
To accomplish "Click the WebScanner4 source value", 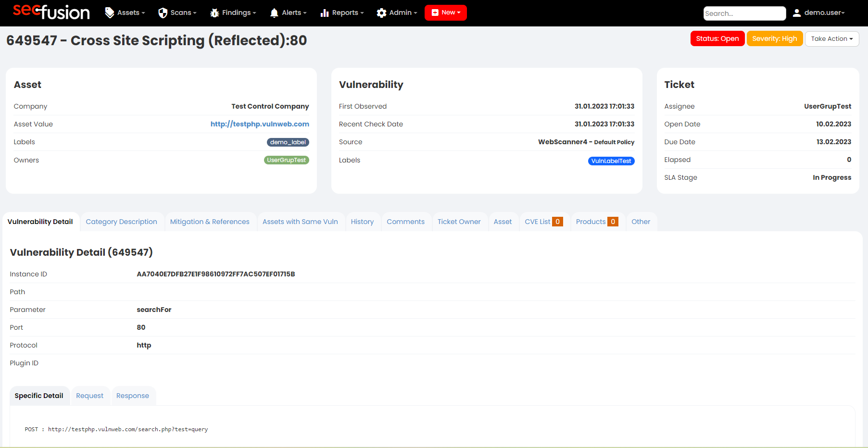I will (x=586, y=142).
